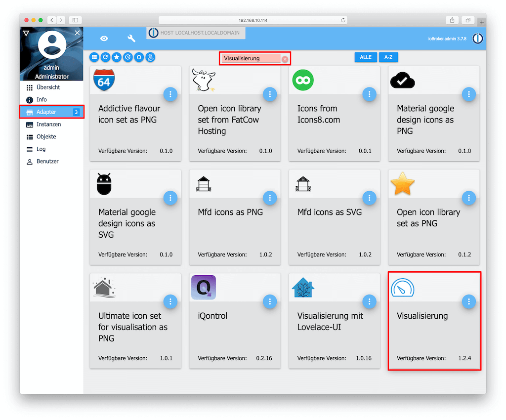Click the Visualisierung search filter field
The image size is (506, 420).
tap(251, 58)
